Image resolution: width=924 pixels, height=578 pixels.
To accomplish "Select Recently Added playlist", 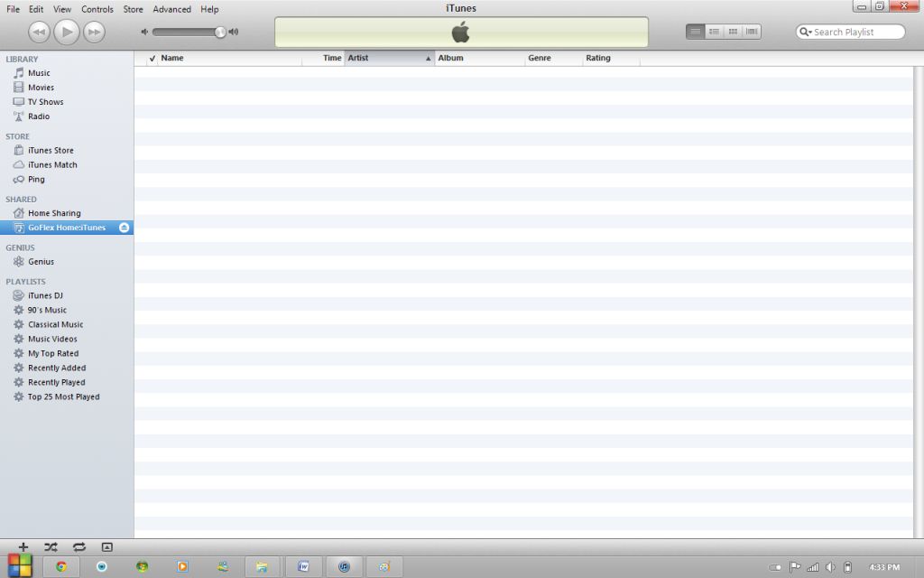I will click(57, 368).
